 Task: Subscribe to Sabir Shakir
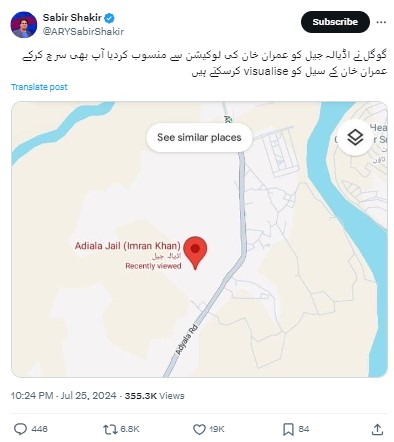click(335, 22)
